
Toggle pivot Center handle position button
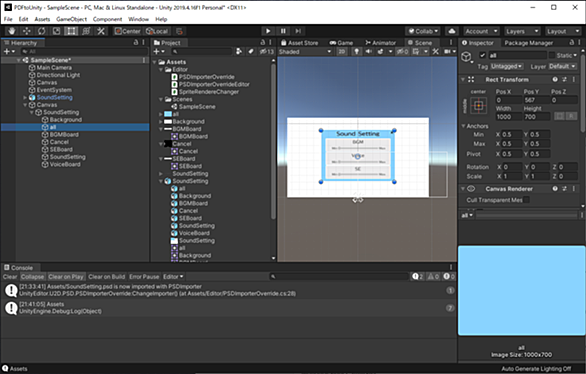click(127, 31)
